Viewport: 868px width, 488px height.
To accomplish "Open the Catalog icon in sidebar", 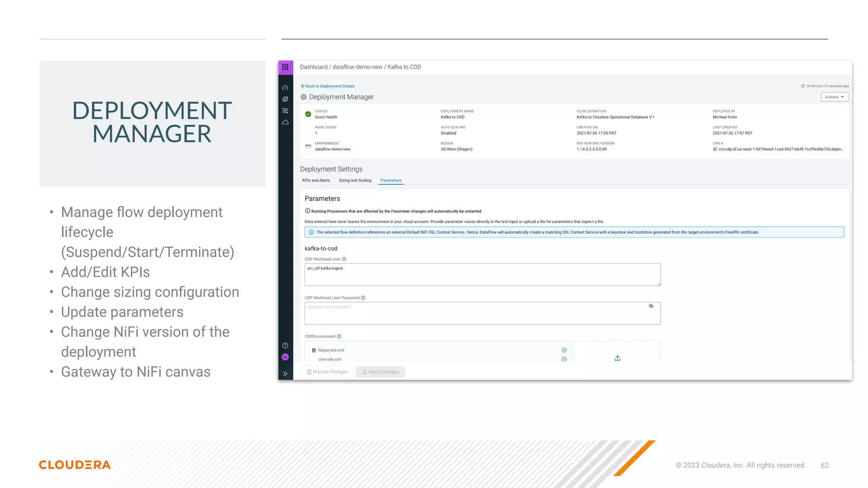I will pos(285,99).
